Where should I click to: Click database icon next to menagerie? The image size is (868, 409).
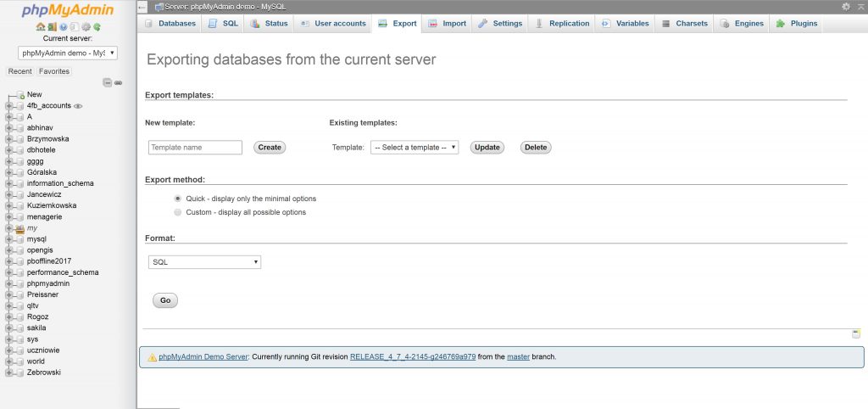tap(20, 217)
